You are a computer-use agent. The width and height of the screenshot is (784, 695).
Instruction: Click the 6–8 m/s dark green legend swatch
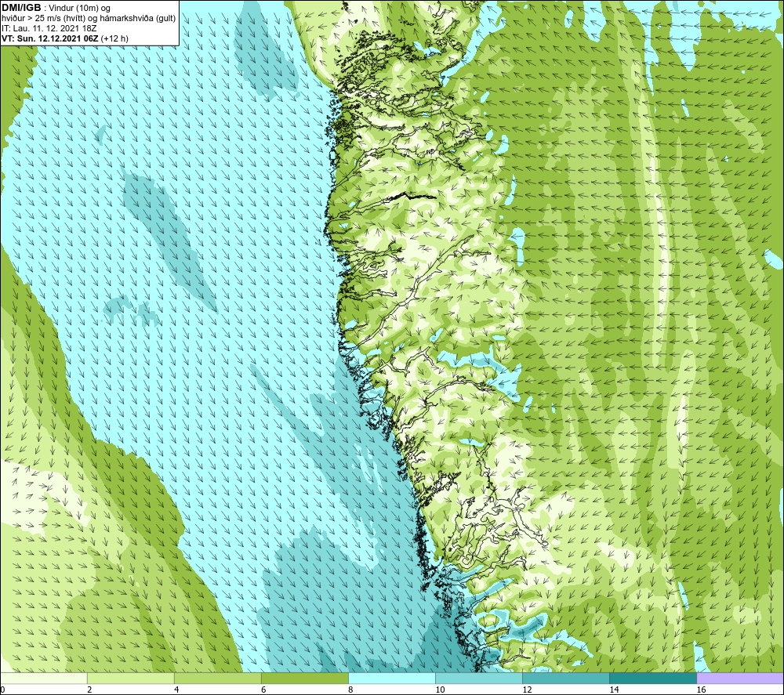point(305,678)
